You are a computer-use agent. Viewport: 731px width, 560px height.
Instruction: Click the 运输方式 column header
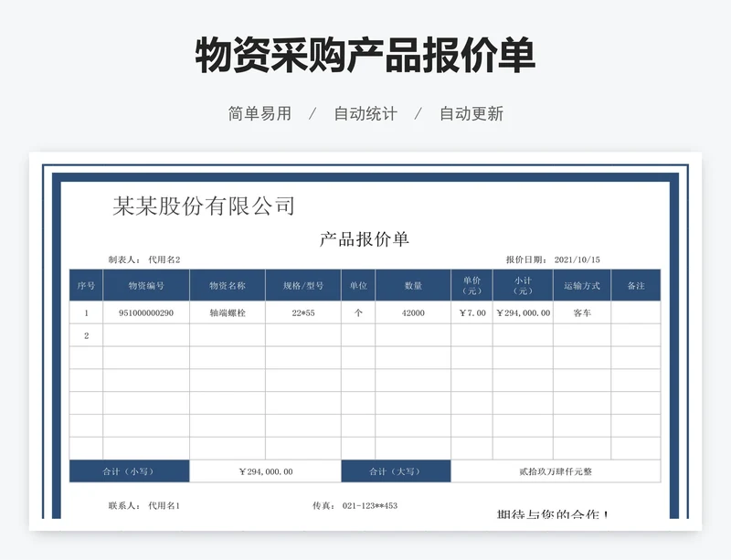point(584,284)
